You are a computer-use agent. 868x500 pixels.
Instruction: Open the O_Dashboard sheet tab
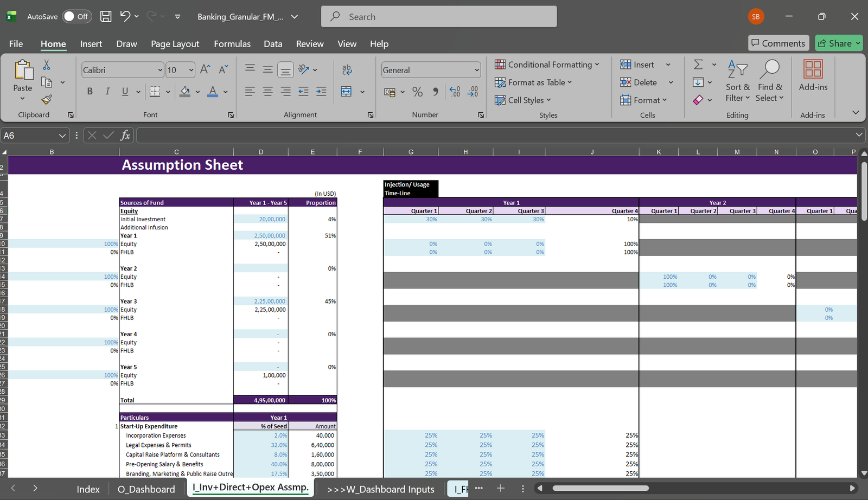click(146, 489)
